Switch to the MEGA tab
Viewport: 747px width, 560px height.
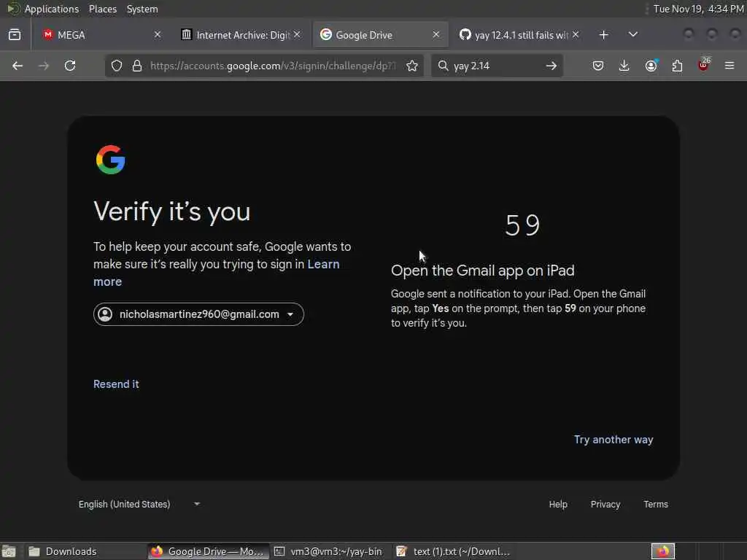(101, 35)
